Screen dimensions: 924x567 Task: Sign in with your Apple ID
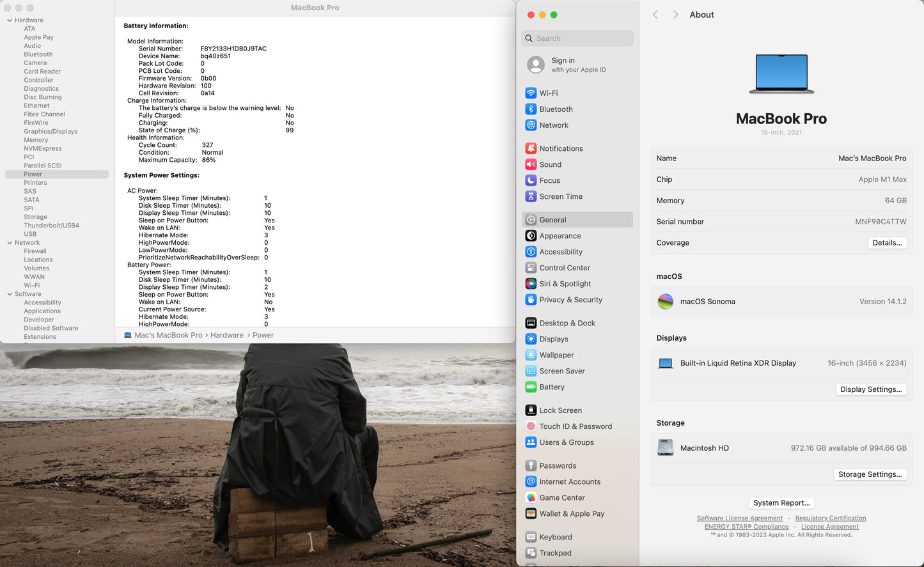(x=577, y=65)
